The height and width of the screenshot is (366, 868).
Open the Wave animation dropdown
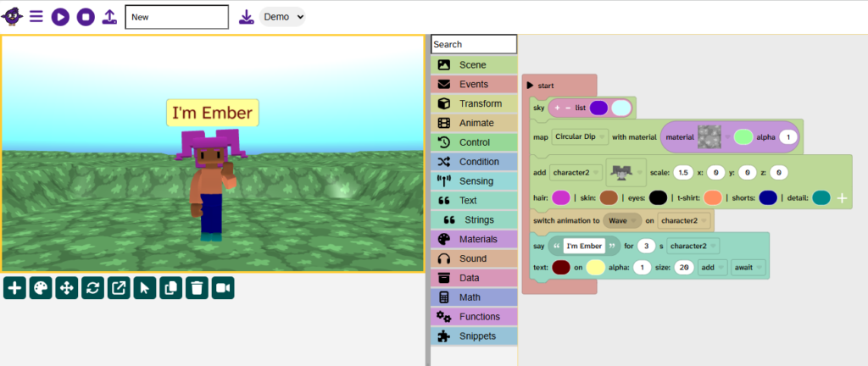click(x=623, y=220)
